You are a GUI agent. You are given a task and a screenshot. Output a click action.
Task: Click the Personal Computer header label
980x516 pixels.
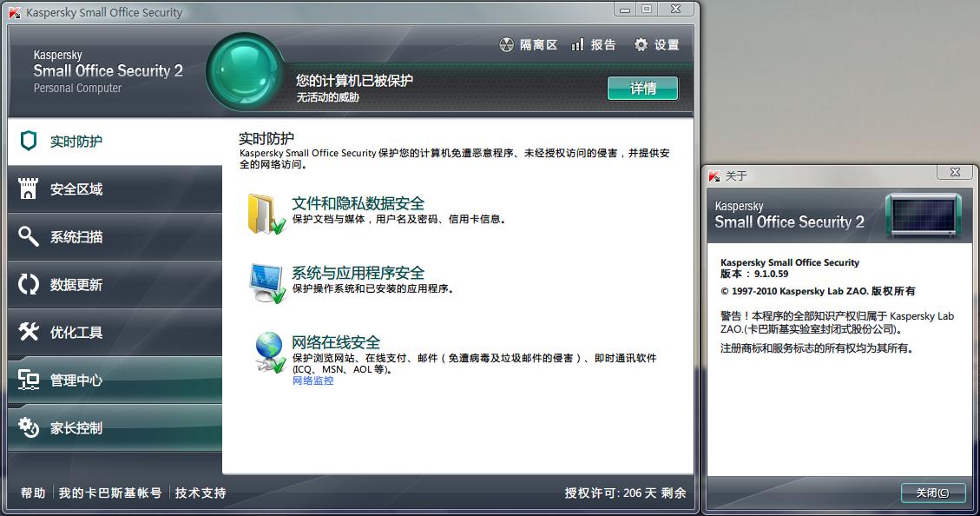[x=77, y=89]
